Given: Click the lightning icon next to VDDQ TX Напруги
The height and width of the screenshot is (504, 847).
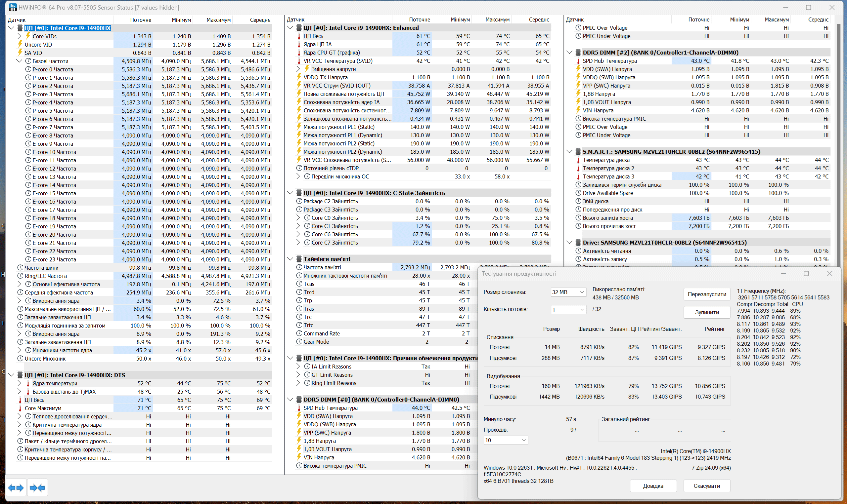Looking at the screenshot, I should pos(299,77).
